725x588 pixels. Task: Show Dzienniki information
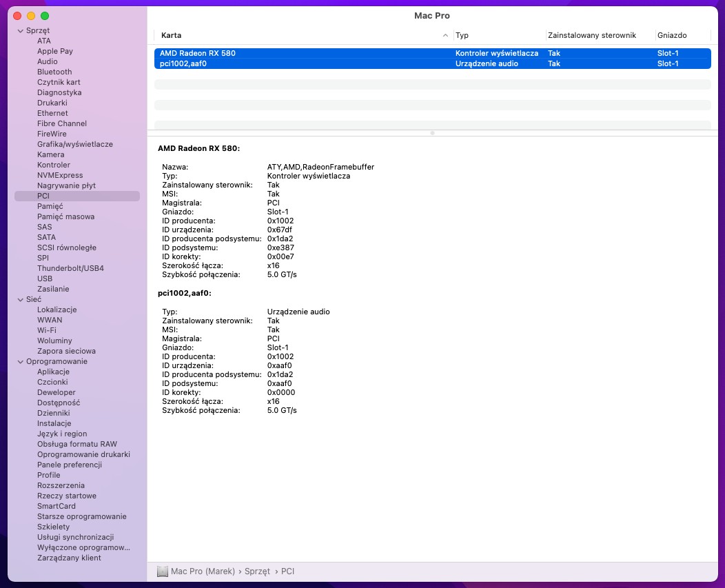coord(54,413)
